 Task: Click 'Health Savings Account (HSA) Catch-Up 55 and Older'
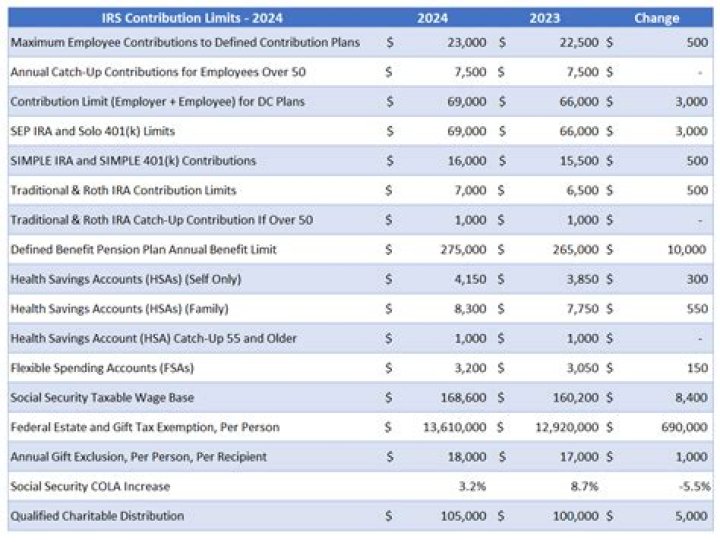(154, 339)
